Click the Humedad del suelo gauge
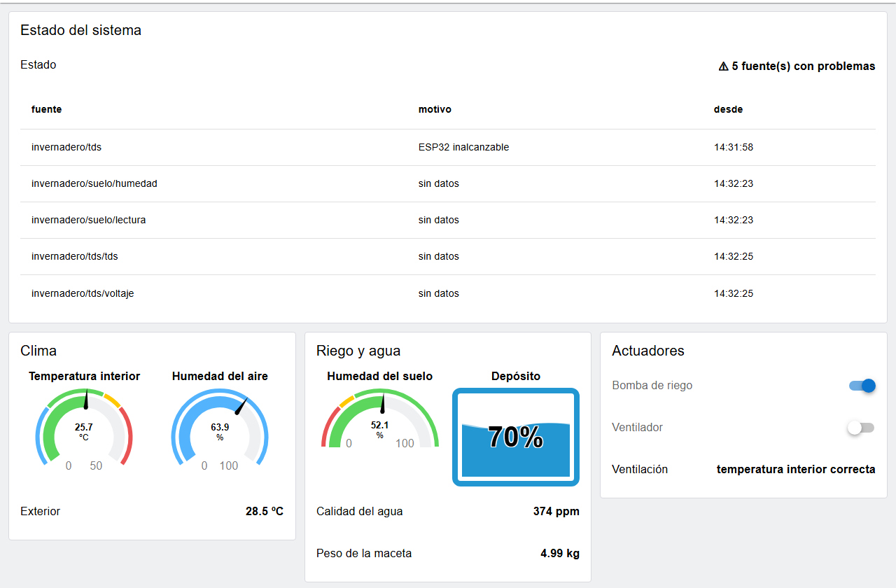The image size is (896, 588). (x=380, y=419)
